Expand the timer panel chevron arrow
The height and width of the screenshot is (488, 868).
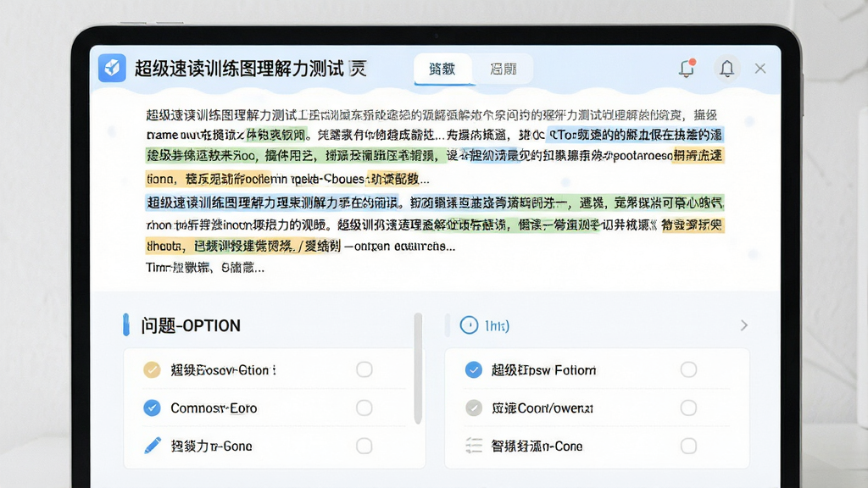744,325
